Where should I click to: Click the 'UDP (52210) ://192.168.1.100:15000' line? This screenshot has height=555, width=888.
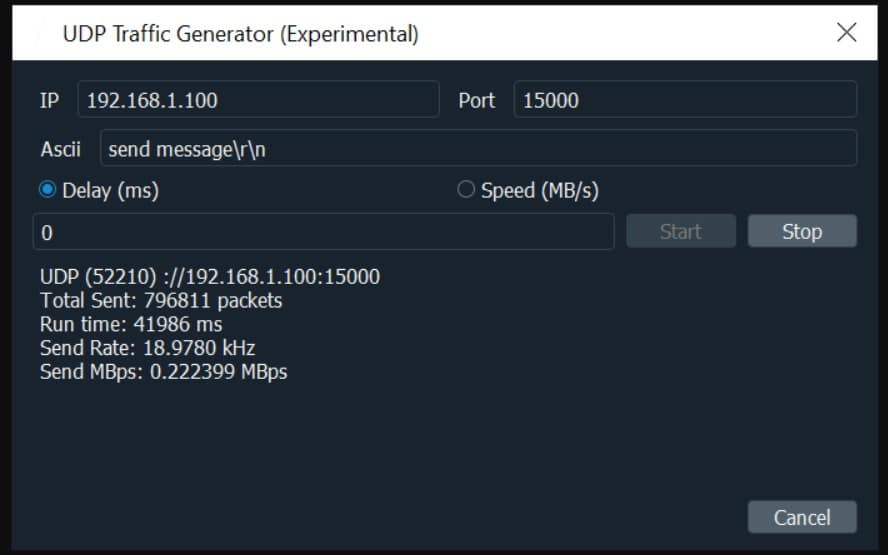pyautogui.click(x=210, y=277)
